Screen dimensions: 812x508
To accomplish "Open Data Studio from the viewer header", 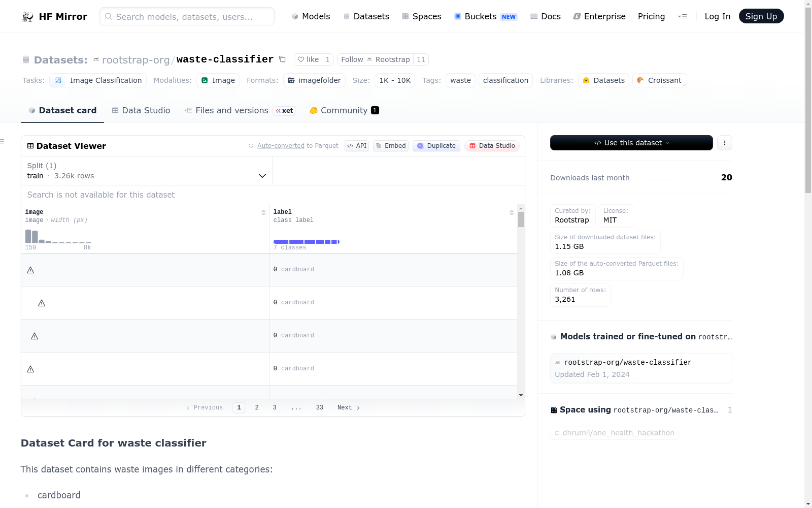I will (x=492, y=146).
